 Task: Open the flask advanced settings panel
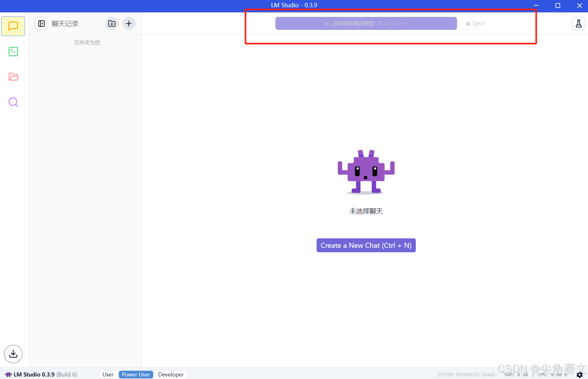579,23
